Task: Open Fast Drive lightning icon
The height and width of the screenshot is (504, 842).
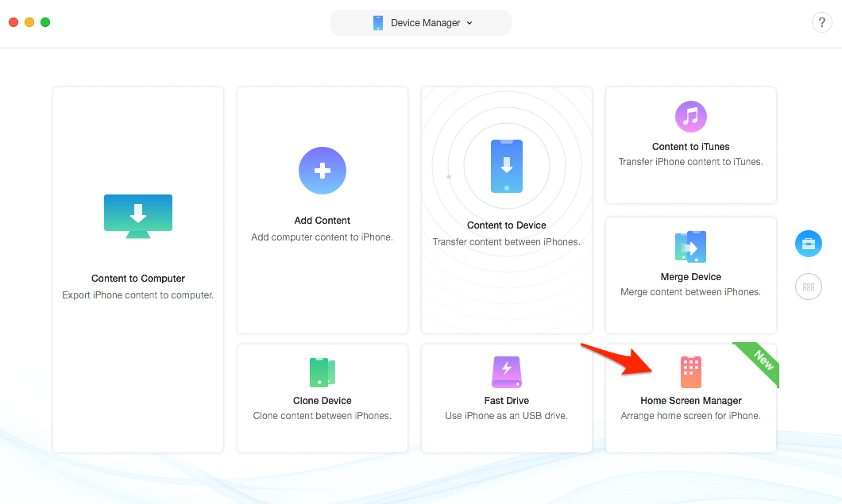Action: (506, 371)
